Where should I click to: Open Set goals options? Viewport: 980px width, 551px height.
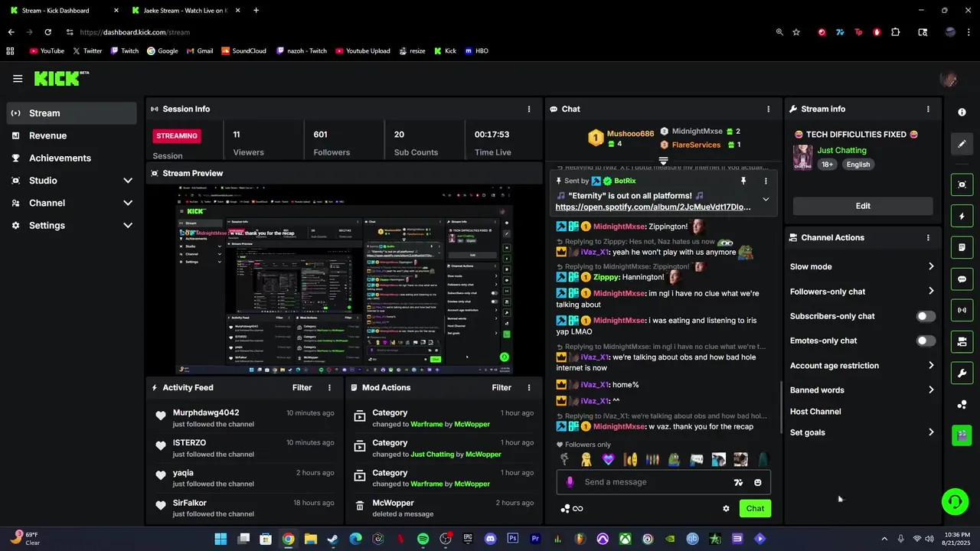863,432
